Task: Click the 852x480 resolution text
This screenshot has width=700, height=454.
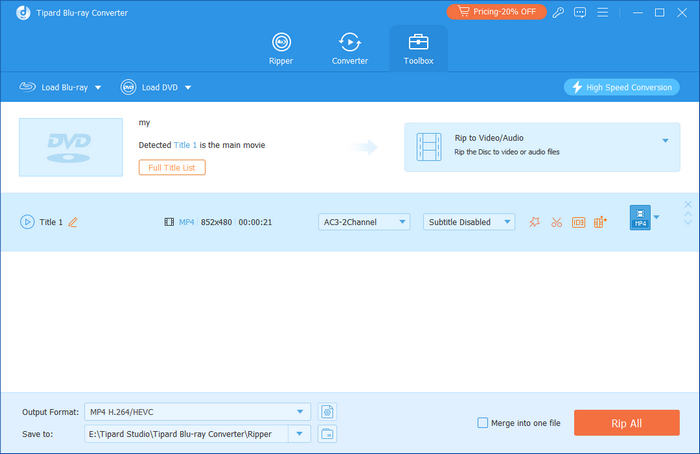Action: tap(216, 222)
